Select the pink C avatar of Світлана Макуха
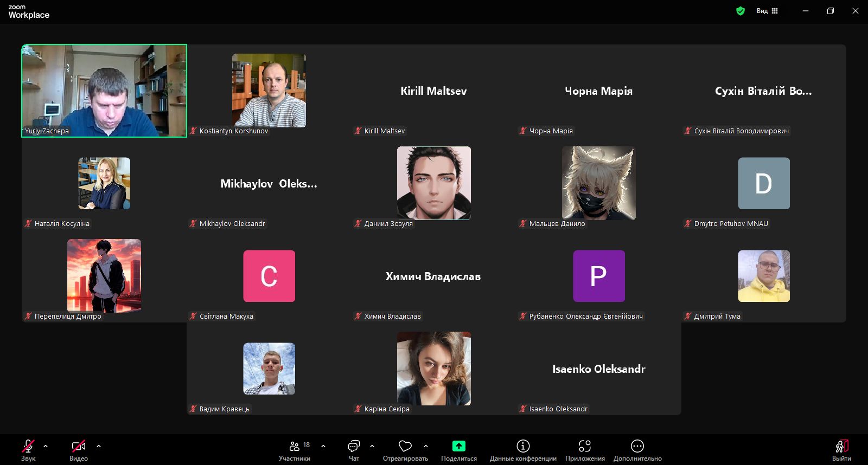This screenshot has height=465, width=868. (269, 276)
